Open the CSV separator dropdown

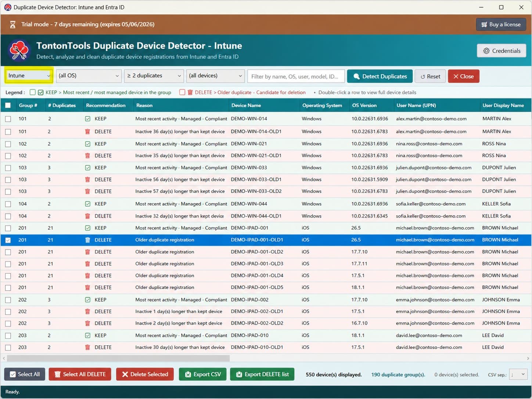click(519, 374)
